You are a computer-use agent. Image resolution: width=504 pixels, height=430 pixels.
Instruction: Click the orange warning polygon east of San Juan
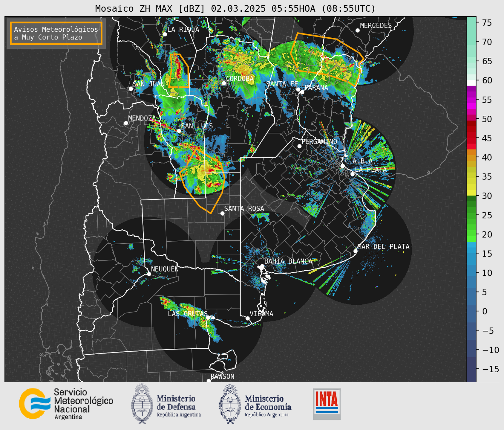point(179,71)
